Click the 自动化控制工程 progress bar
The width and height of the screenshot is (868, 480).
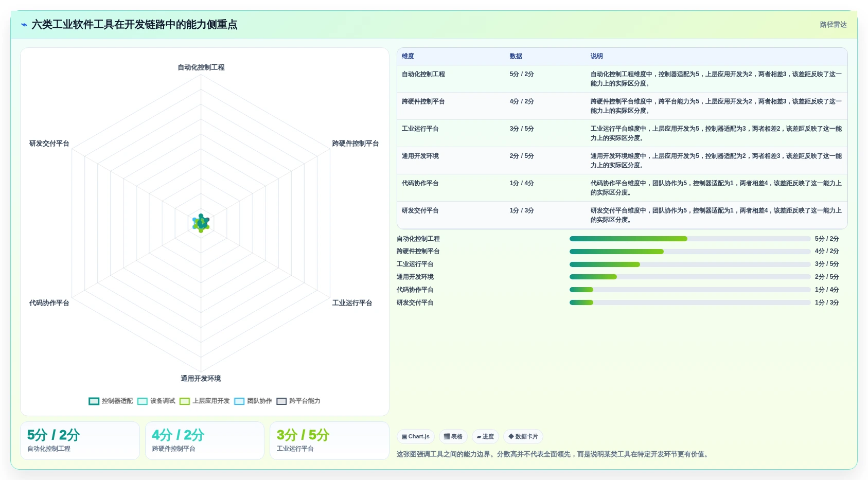[690, 239]
